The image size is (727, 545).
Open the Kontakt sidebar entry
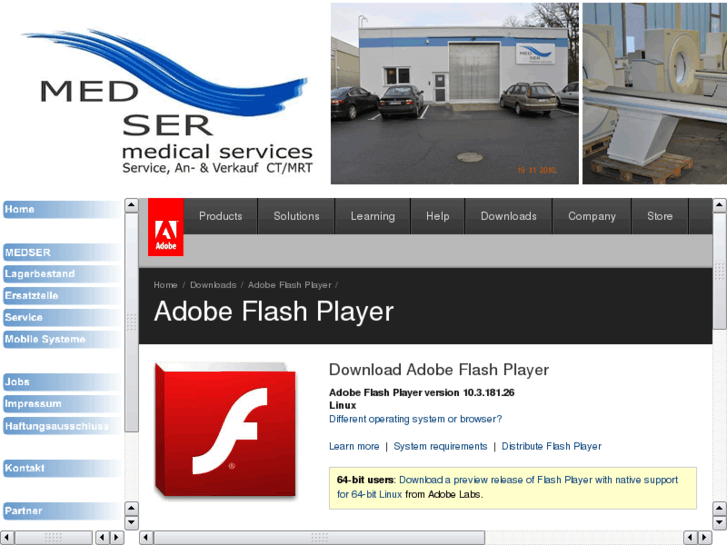tap(62, 468)
